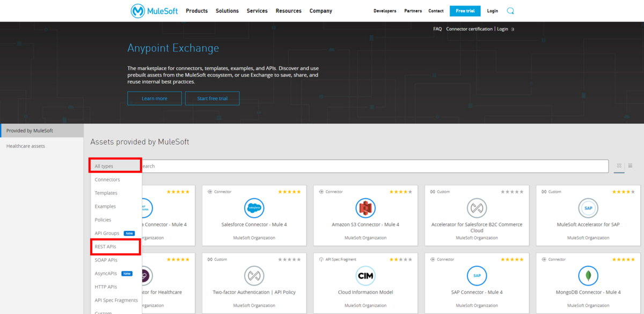Open the FAQ link
Image resolution: width=644 pixels, height=314 pixels.
[x=437, y=29]
